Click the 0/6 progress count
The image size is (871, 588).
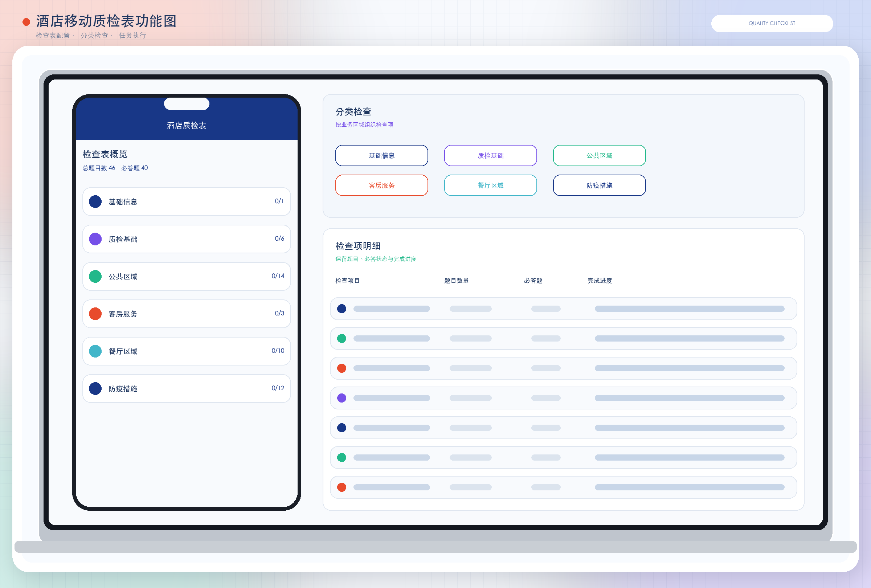coord(279,239)
